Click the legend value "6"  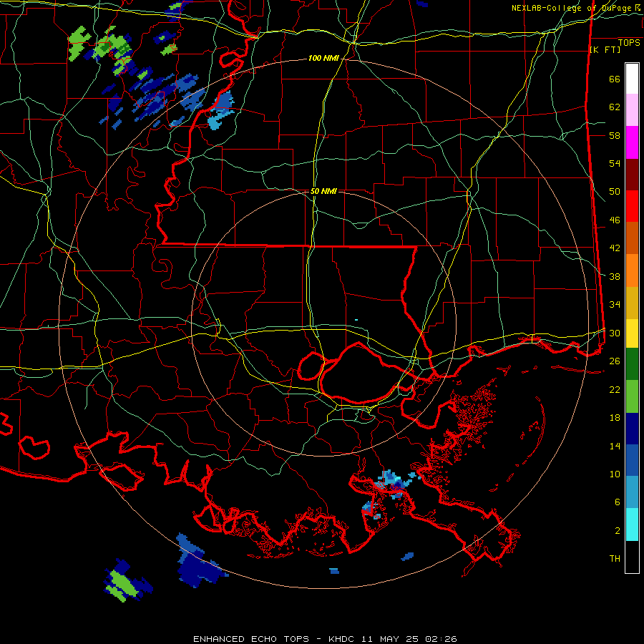(x=618, y=502)
